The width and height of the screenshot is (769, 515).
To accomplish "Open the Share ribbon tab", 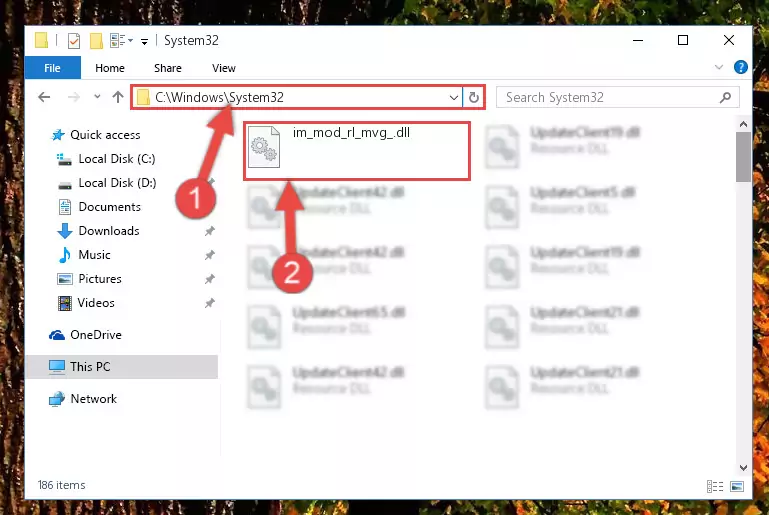I will (168, 68).
